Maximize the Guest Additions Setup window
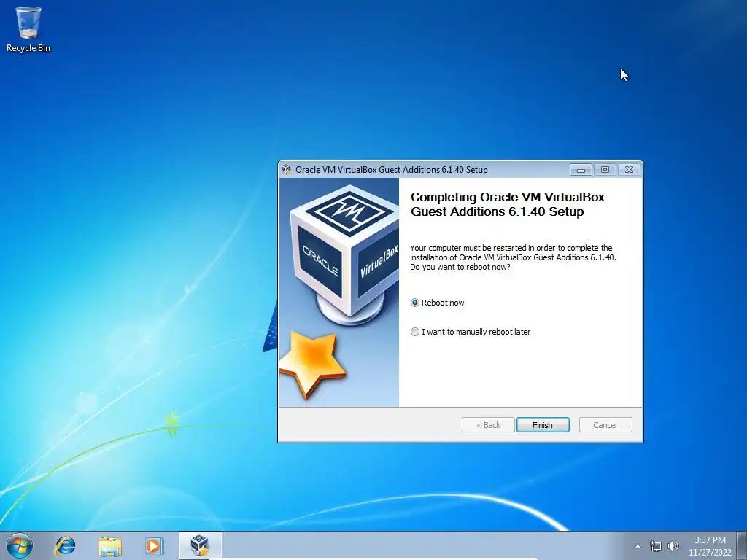Viewport: 747px width, 560px height. click(x=605, y=169)
